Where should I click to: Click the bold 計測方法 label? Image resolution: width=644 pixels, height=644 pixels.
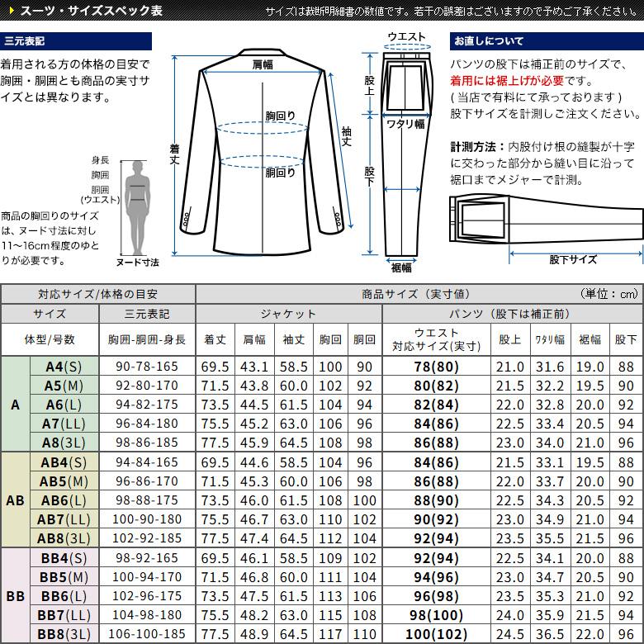click(x=477, y=146)
